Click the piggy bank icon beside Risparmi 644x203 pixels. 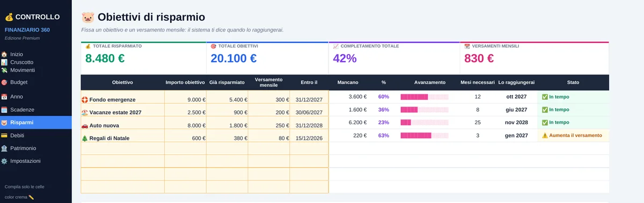pyautogui.click(x=4, y=123)
